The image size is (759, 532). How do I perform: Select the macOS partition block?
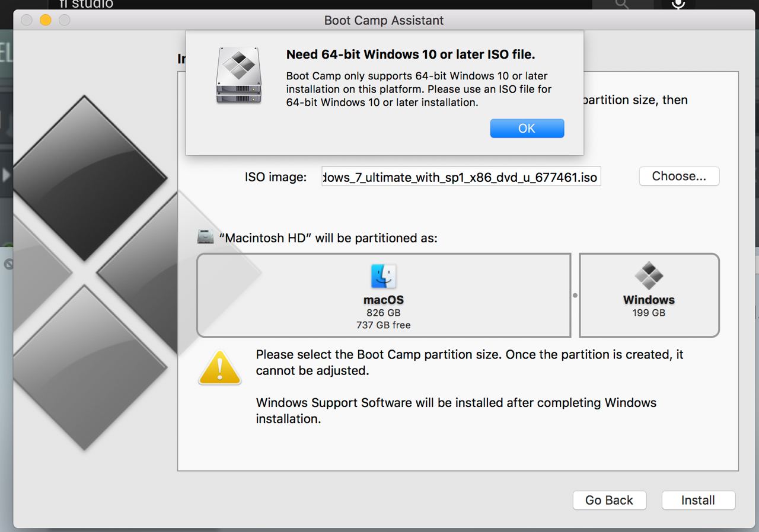click(384, 295)
